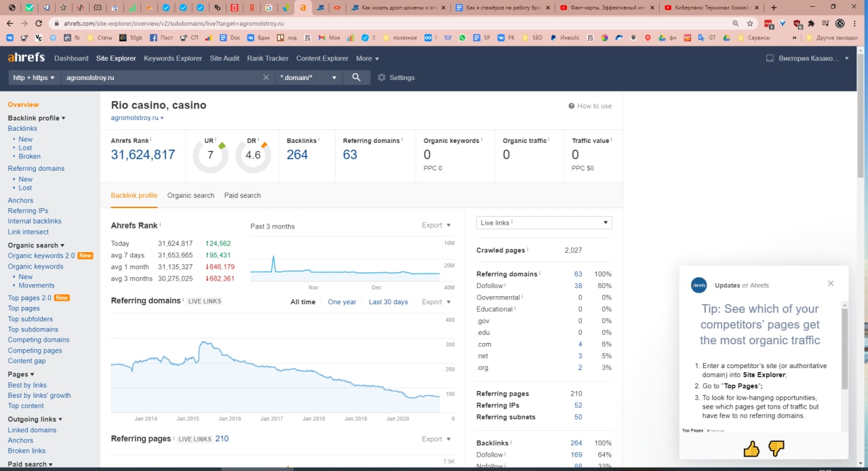Open the account menu Виктория Казако…
The width and height of the screenshot is (868, 471).
(x=814, y=58)
